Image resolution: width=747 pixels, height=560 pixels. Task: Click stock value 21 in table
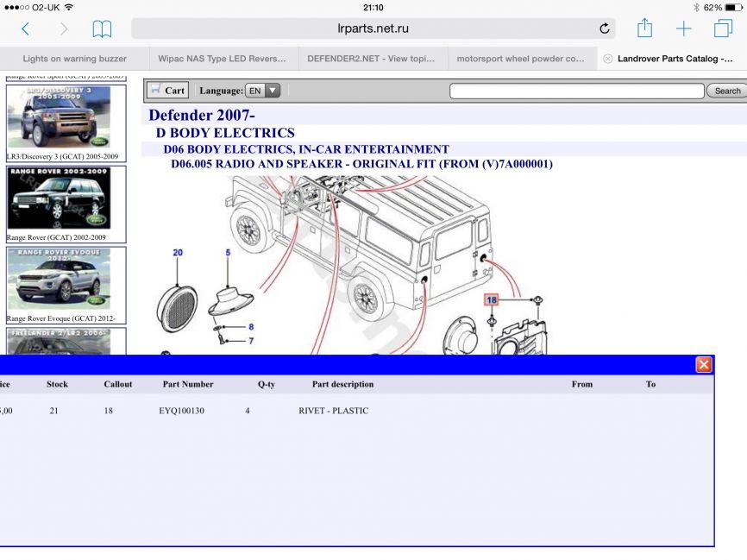[53, 411]
